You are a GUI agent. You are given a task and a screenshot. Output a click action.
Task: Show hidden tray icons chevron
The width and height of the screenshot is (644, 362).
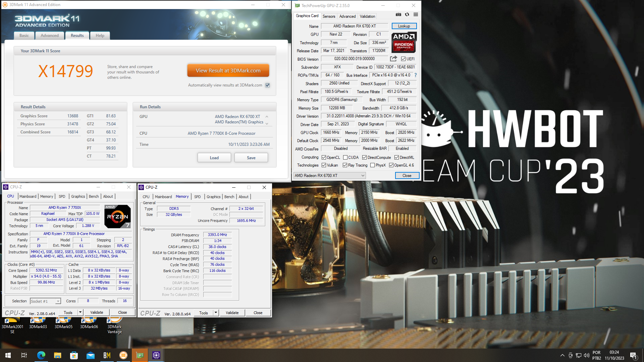coord(562,355)
